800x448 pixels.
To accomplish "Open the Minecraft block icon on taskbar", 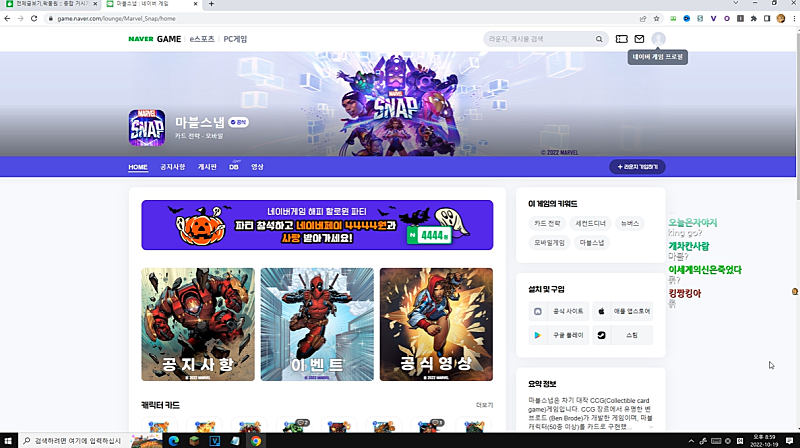I will (x=194, y=441).
